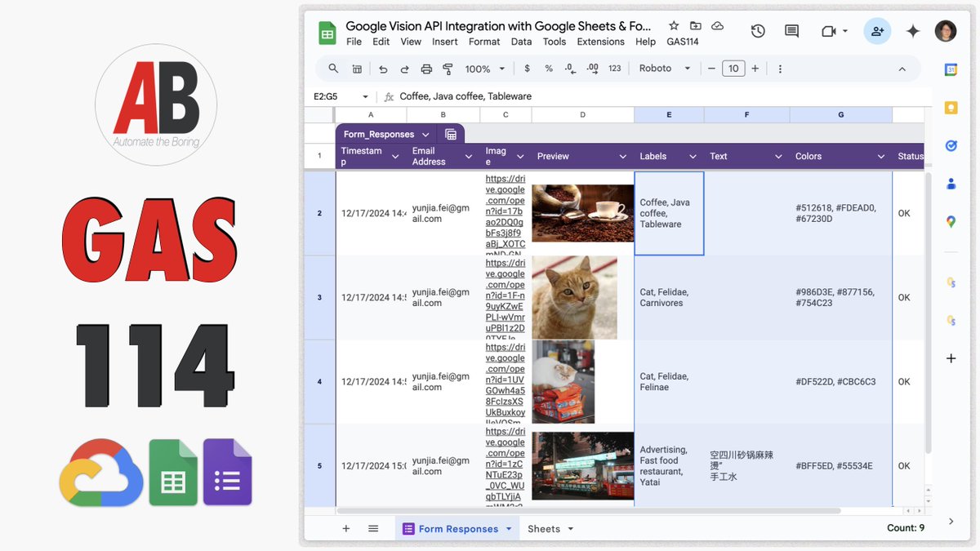Format as currency dollar sign
980x551 pixels.
click(x=527, y=69)
